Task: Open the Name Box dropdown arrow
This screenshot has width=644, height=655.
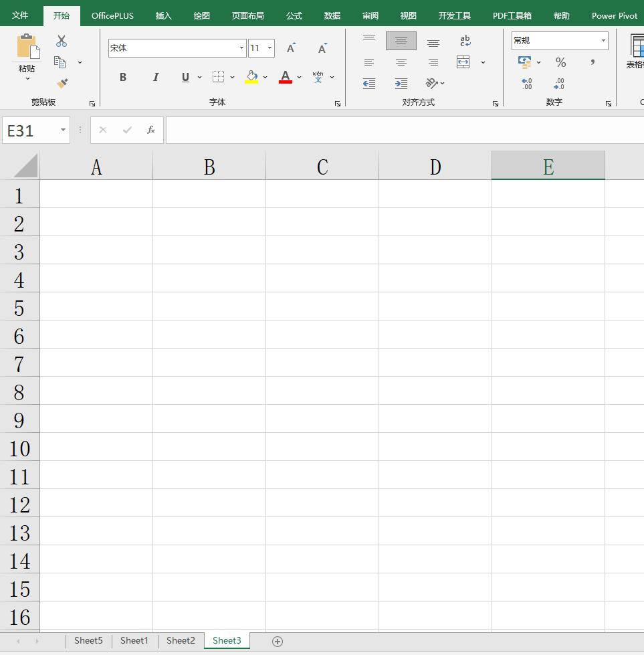Action: [63, 130]
